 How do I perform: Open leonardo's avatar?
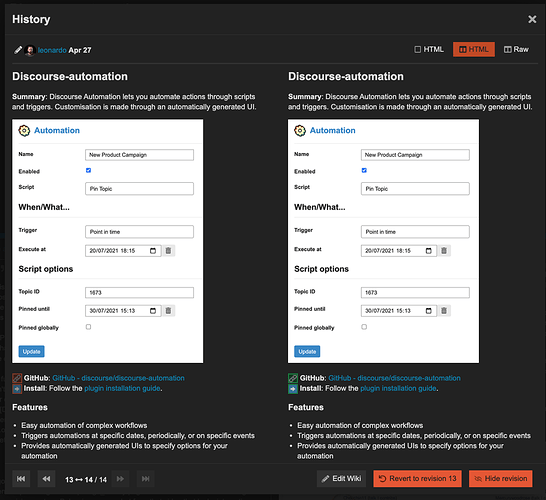30,50
